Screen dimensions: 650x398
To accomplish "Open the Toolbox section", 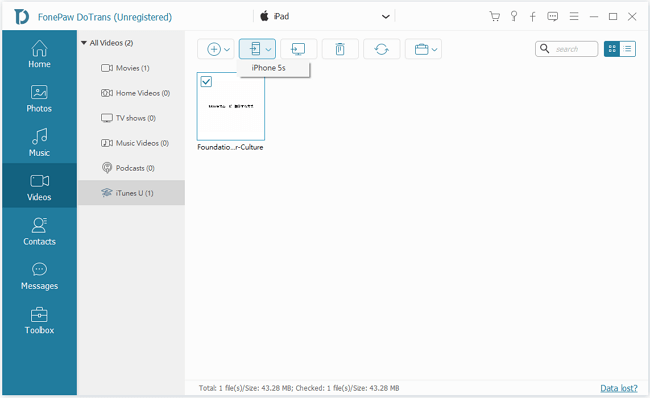I will (39, 320).
